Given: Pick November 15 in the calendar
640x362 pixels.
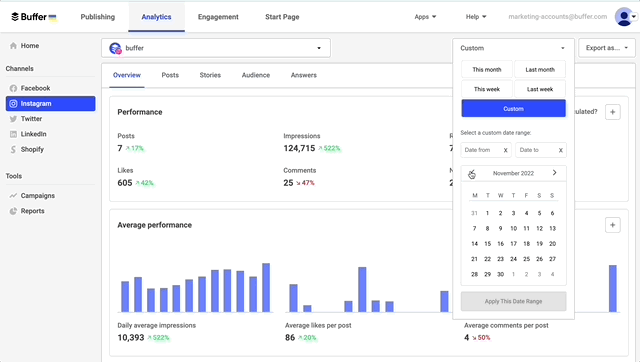Looking at the screenshot, I should [487, 244].
